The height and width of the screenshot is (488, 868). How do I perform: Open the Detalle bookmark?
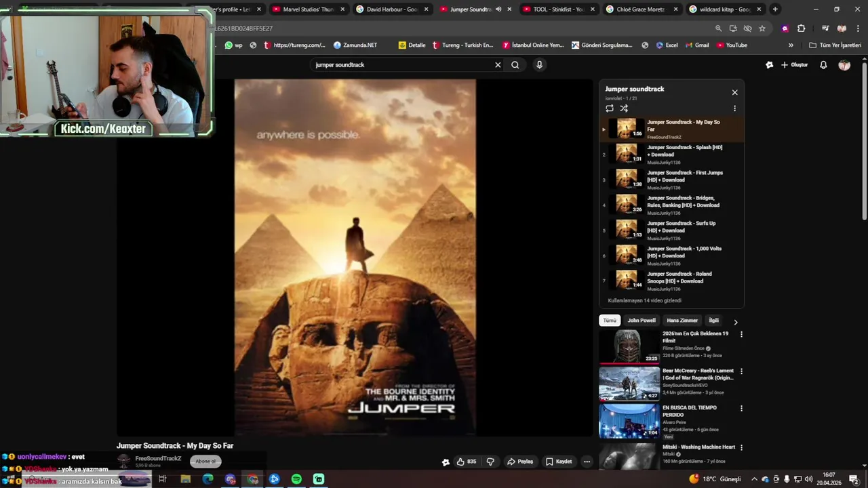[x=412, y=45]
